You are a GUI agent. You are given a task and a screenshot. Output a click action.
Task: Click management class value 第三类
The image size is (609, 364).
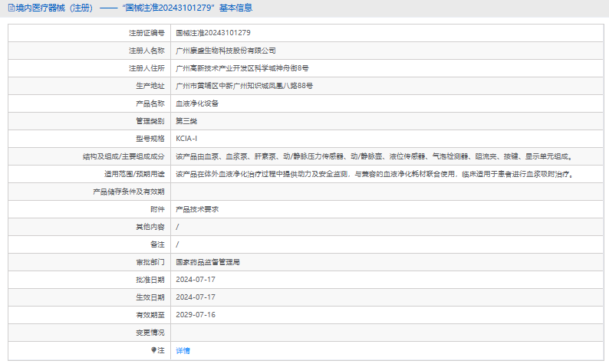pyautogui.click(x=186, y=121)
